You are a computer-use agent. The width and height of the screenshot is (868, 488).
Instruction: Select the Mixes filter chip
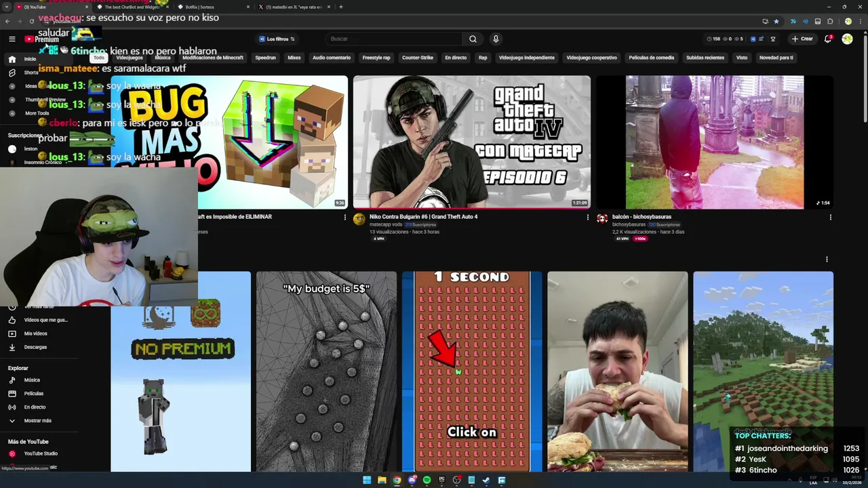tap(294, 58)
